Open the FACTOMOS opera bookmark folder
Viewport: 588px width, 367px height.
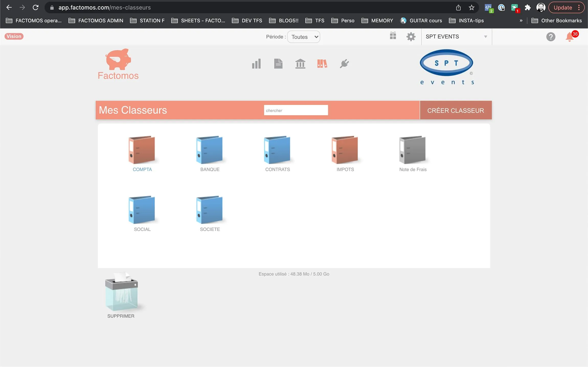33,20
